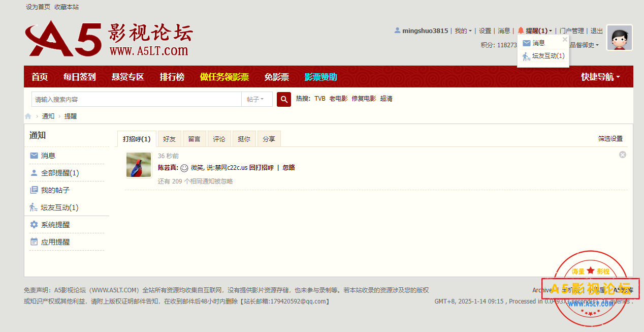Open 应用提醒 in the sidebar
This screenshot has height=332, width=644.
[x=55, y=242]
